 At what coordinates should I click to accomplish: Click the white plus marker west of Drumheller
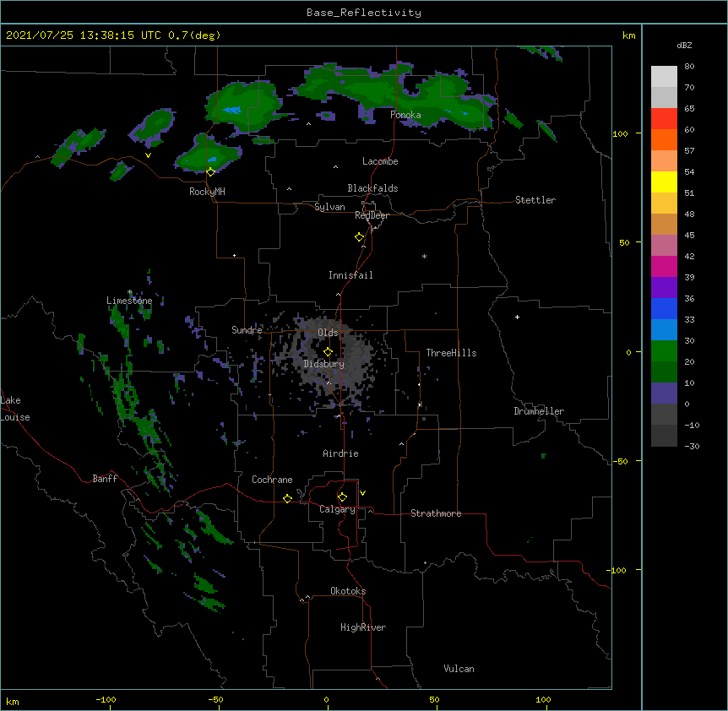[517, 317]
